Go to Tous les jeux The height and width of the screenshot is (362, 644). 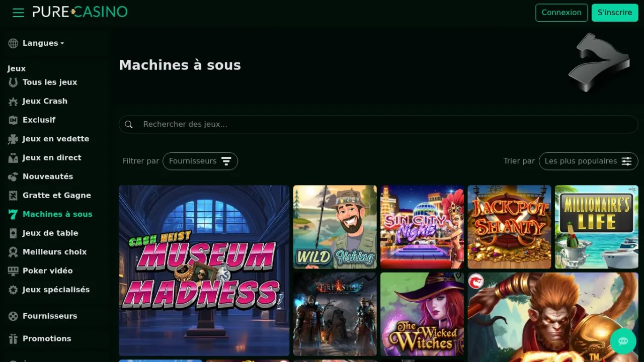[50, 82]
